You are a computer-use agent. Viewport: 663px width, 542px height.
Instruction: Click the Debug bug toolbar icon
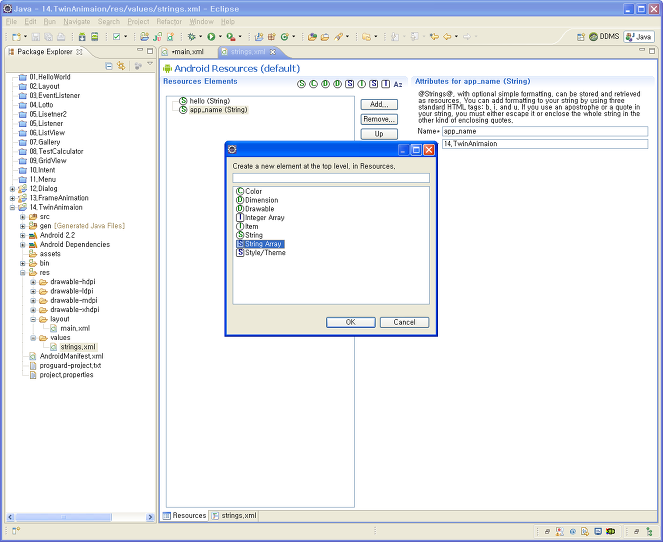point(192,37)
